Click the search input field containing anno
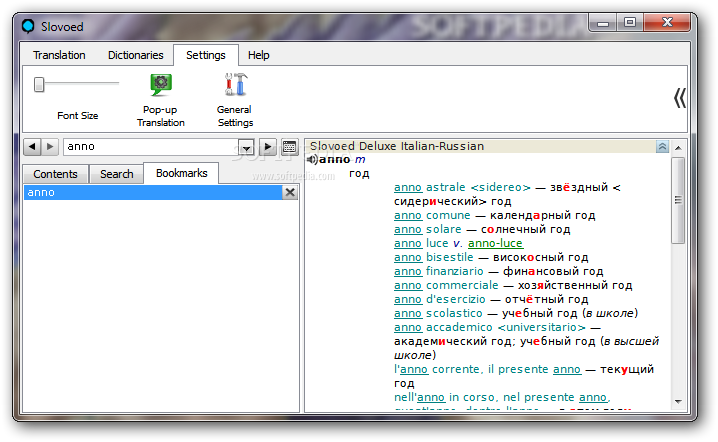The image size is (718, 442). pyautogui.click(x=151, y=147)
